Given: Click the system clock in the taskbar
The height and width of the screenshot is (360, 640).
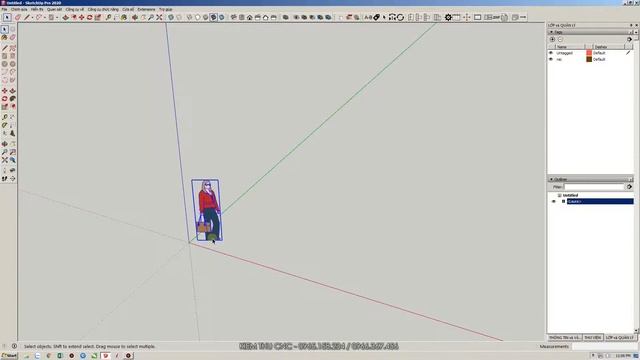Looking at the screenshot, I should pyautogui.click(x=623, y=356).
